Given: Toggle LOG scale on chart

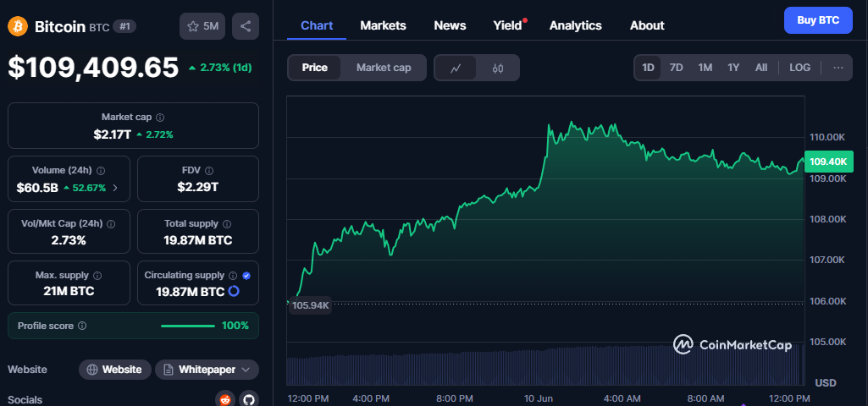Looking at the screenshot, I should pos(799,68).
